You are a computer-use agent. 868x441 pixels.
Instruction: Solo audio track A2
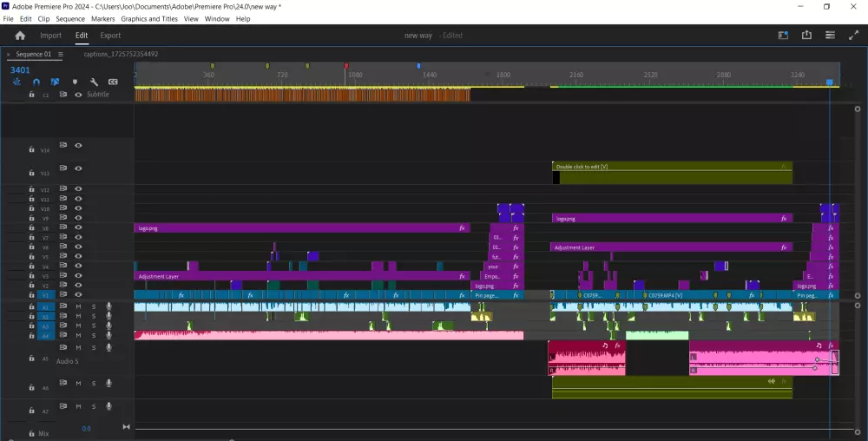[94, 317]
